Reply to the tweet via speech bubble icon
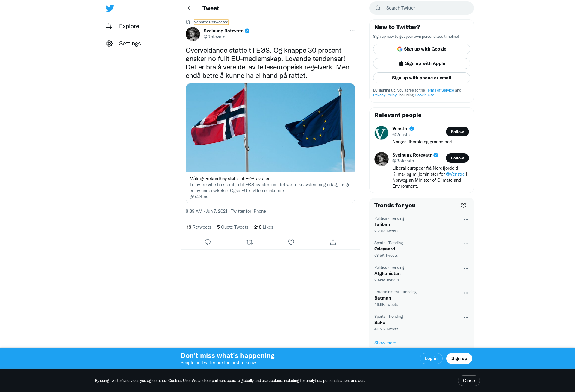Screen dimensions: 575x392 [208, 242]
